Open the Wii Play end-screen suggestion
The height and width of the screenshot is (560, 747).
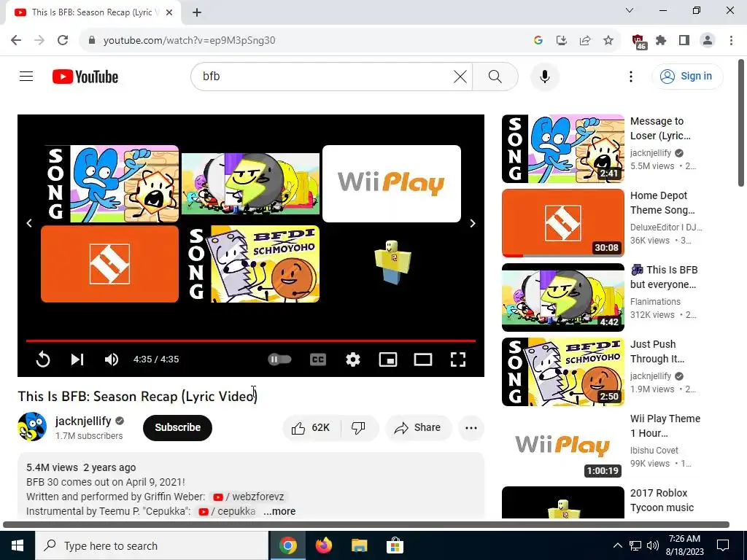pyautogui.click(x=392, y=184)
